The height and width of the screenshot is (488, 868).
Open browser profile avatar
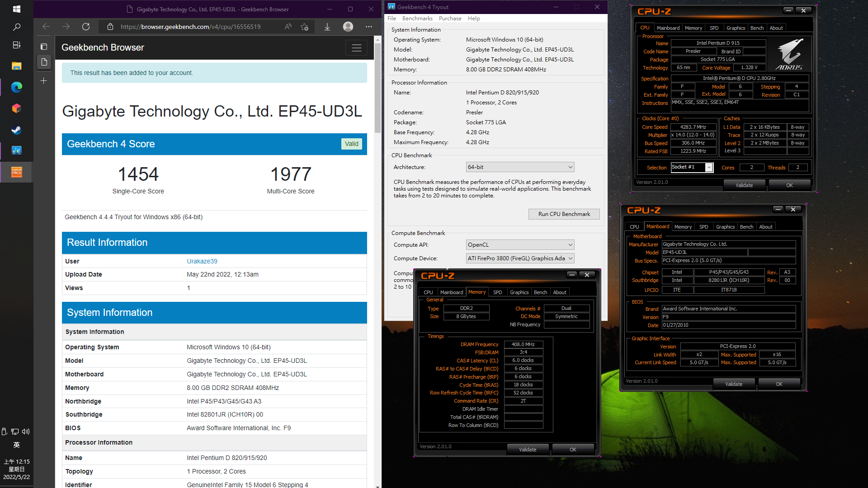tap(348, 27)
